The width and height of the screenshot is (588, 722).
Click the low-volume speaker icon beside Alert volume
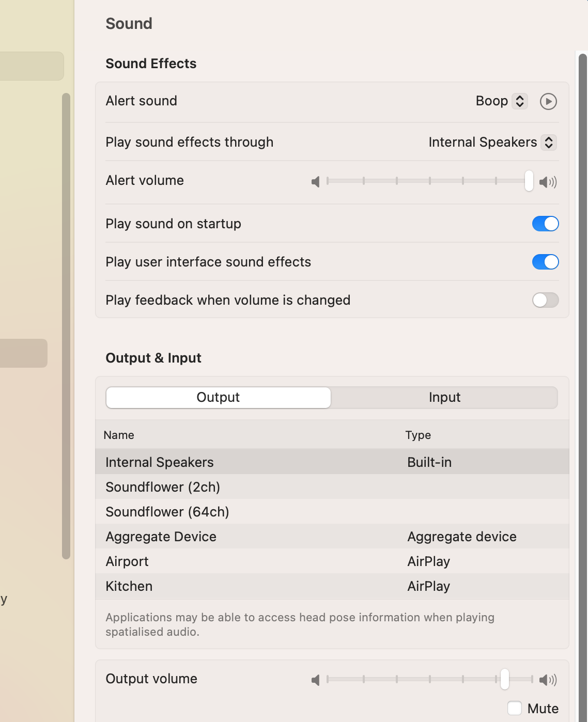[315, 182]
